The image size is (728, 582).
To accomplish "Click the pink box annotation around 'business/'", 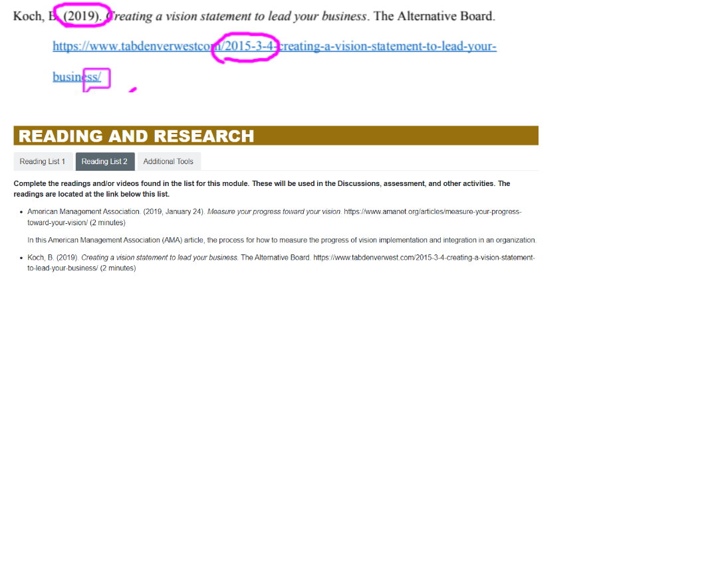I will pos(96,78).
